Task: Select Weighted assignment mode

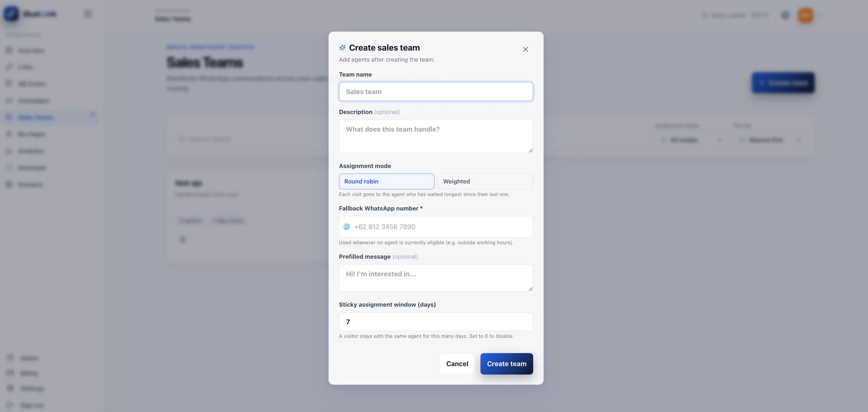Action: (x=485, y=181)
